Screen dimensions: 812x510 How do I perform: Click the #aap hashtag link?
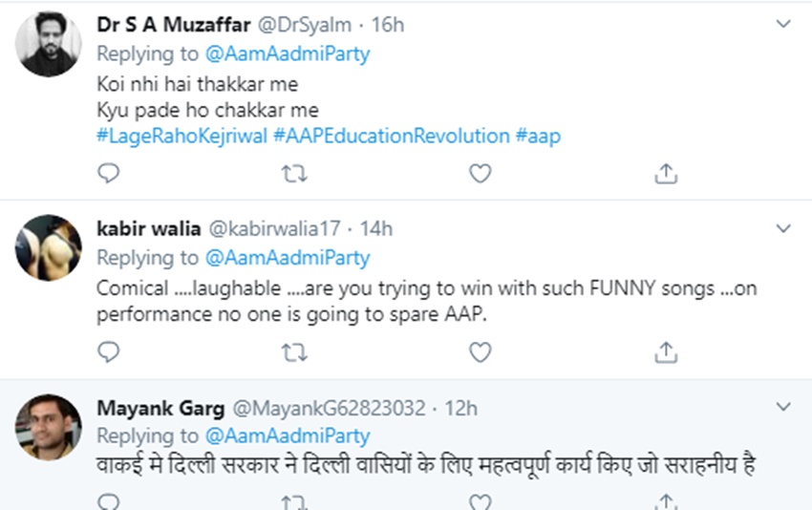click(538, 136)
